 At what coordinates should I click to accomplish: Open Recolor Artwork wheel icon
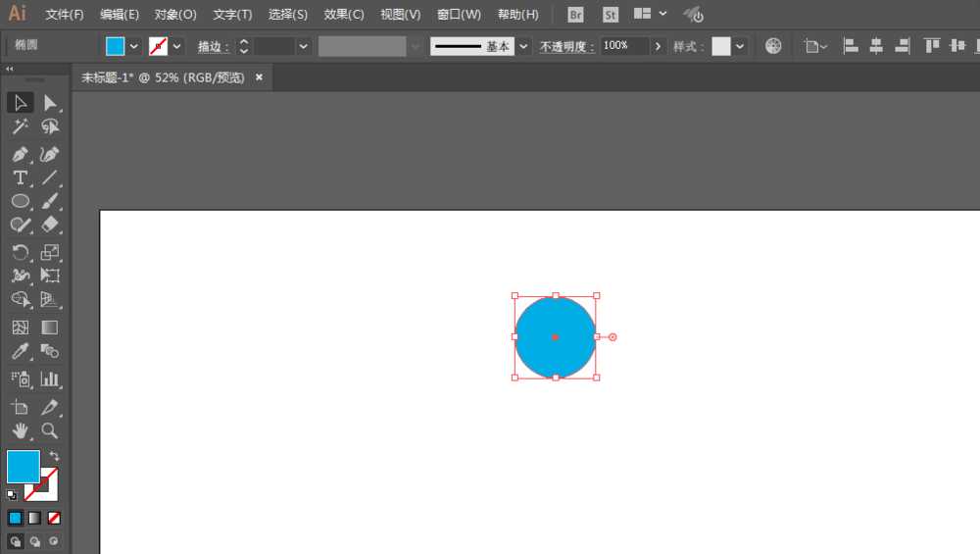[x=773, y=46]
